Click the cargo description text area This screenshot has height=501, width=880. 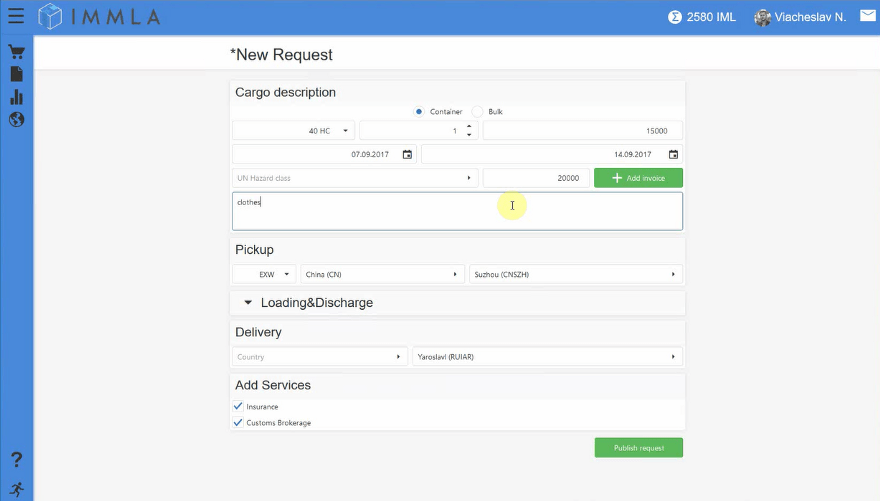(x=457, y=212)
